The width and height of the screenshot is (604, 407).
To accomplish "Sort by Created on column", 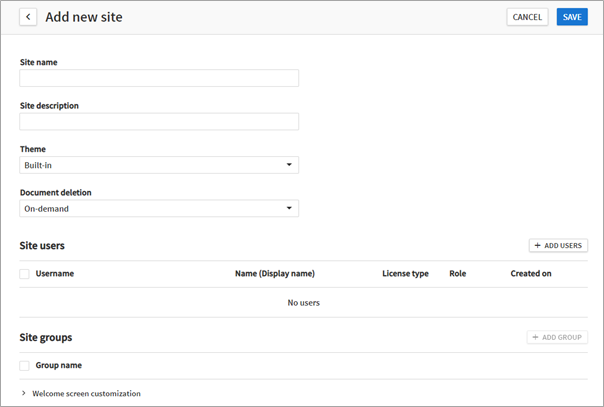I will pyautogui.click(x=531, y=273).
